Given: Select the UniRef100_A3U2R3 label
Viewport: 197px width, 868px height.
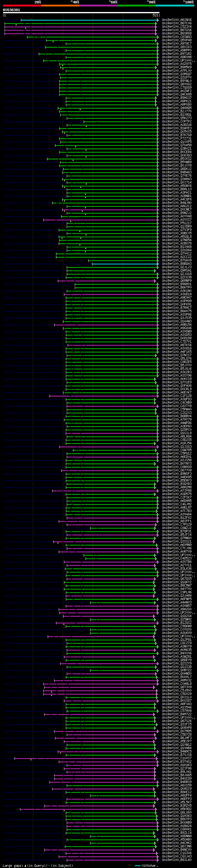Looking at the screenshot, I should coord(176,372).
